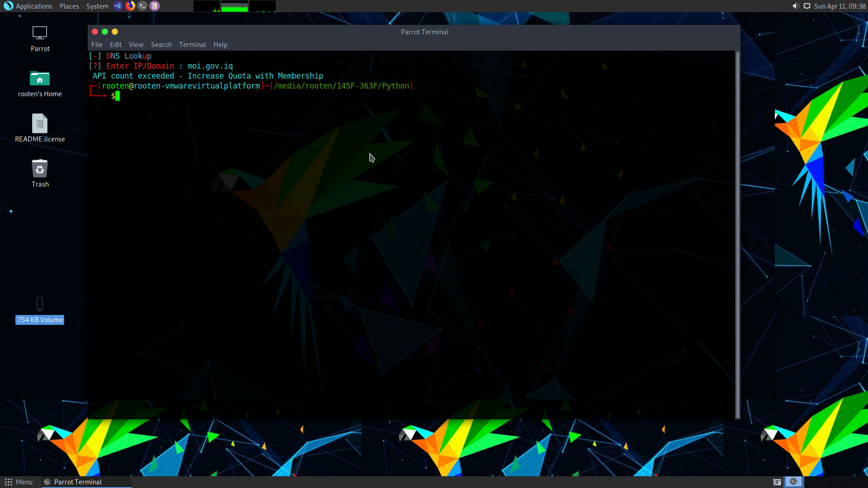The image size is (868, 488).
Task: Open the terminal File menu
Action: [97, 45]
